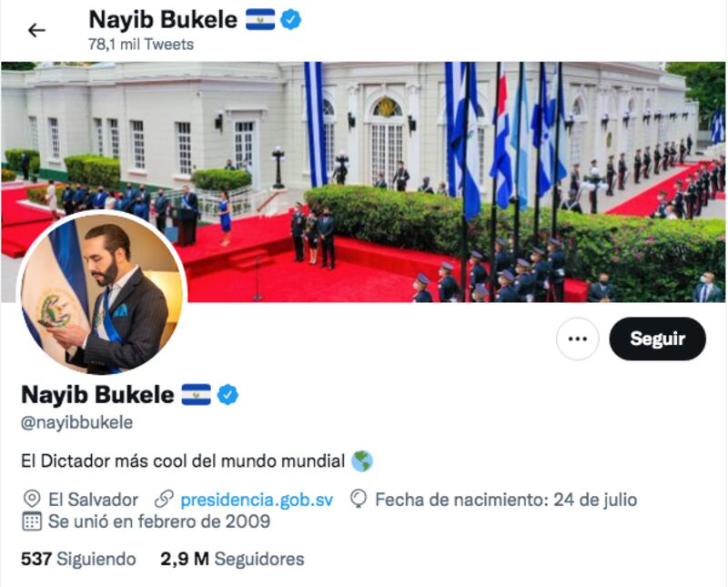Click the 78,1 mil Tweets count
The image size is (728, 587).
[141, 45]
